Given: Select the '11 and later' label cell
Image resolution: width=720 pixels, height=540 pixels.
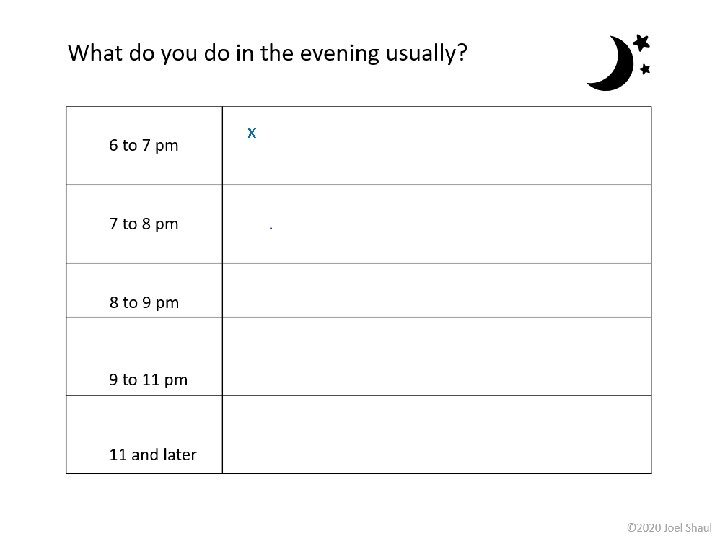Looking at the screenshot, I should (144, 434).
